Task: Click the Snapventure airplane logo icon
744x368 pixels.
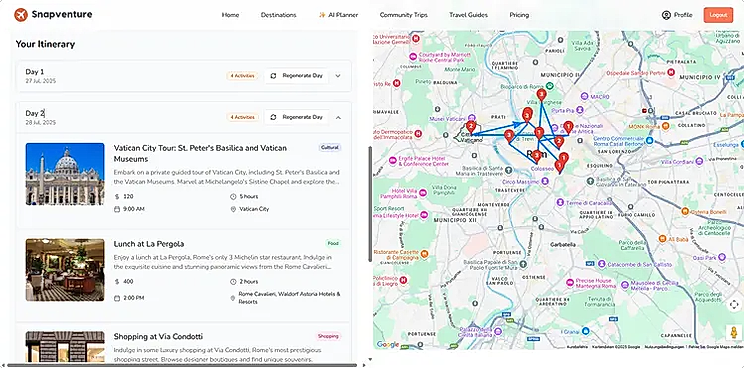Action: tap(21, 15)
